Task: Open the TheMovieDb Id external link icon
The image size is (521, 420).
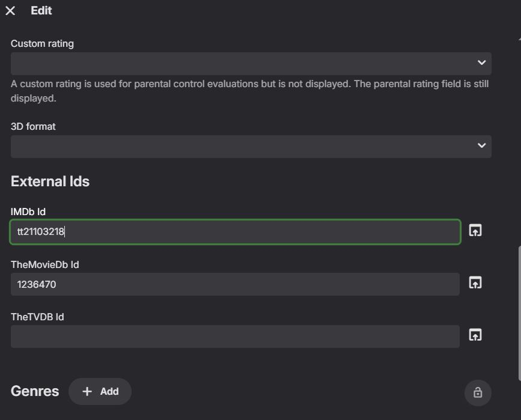Action: (475, 283)
